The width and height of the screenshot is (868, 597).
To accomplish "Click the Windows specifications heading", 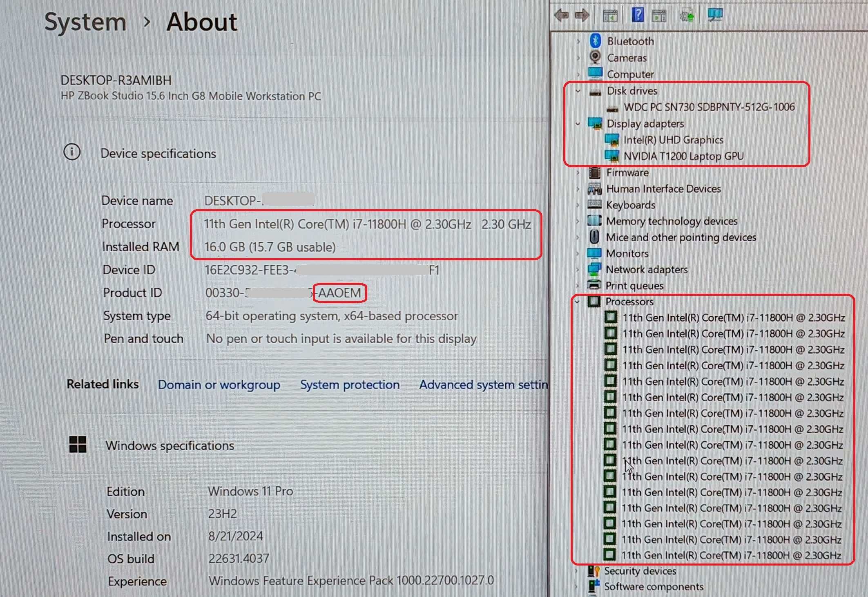I will coord(170,445).
